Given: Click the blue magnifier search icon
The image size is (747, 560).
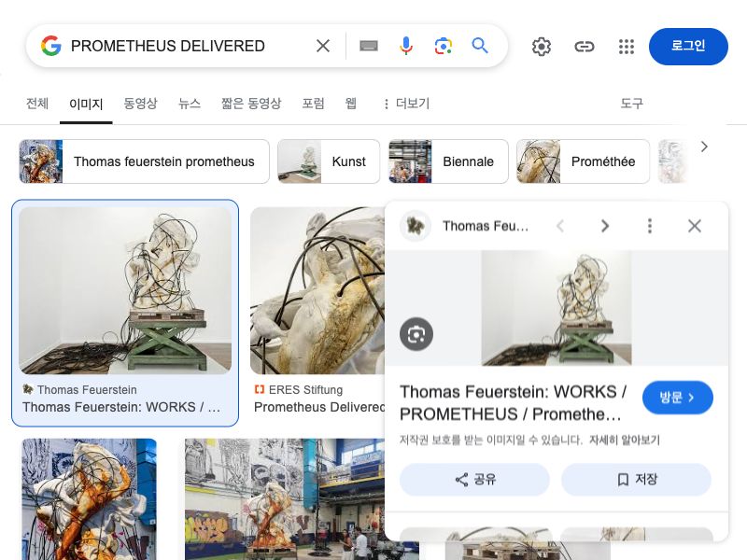Looking at the screenshot, I should (480, 46).
